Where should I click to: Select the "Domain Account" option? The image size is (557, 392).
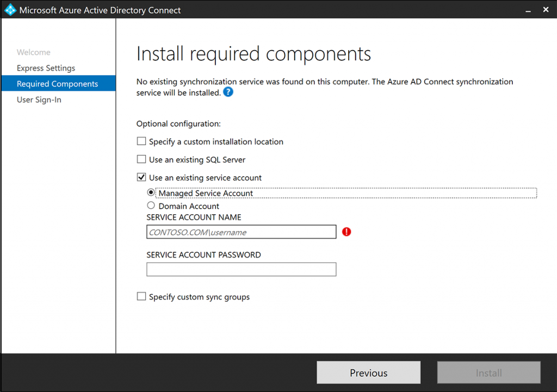pyautogui.click(x=150, y=206)
